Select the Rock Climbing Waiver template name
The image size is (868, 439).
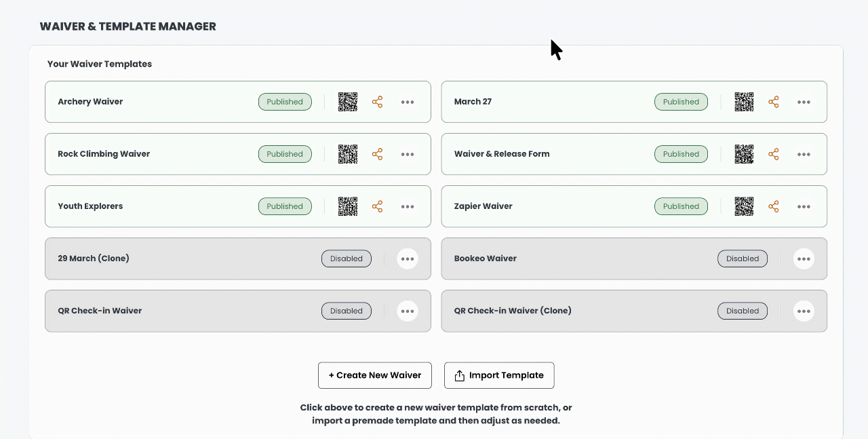(104, 154)
